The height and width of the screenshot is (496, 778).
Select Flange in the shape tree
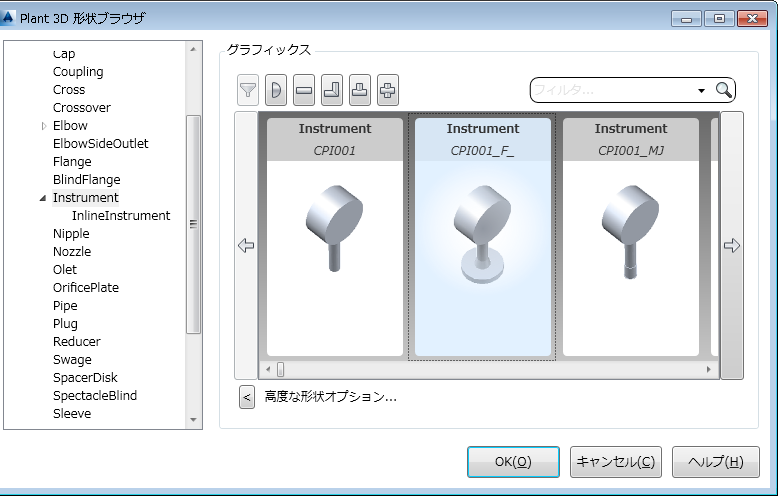72,162
